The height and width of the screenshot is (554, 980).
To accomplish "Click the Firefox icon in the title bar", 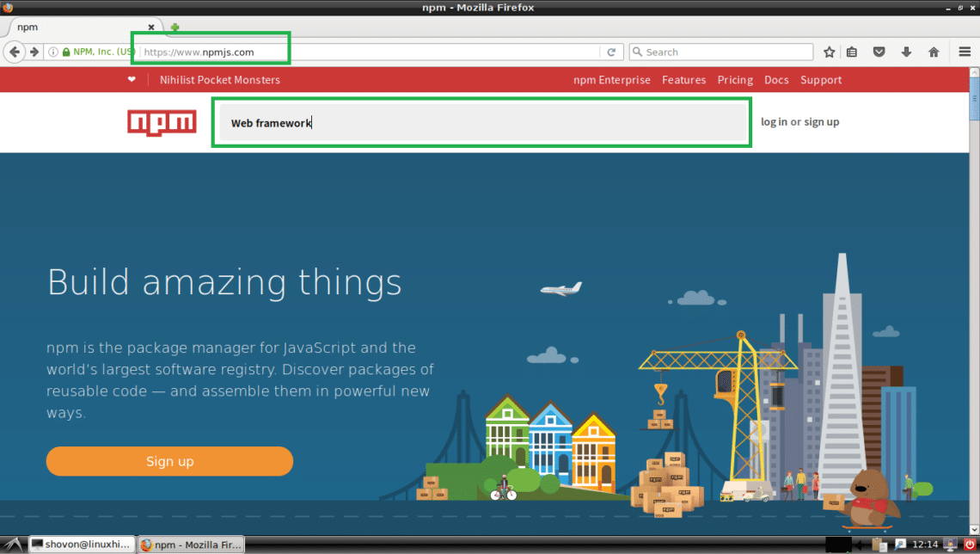I will [x=8, y=8].
